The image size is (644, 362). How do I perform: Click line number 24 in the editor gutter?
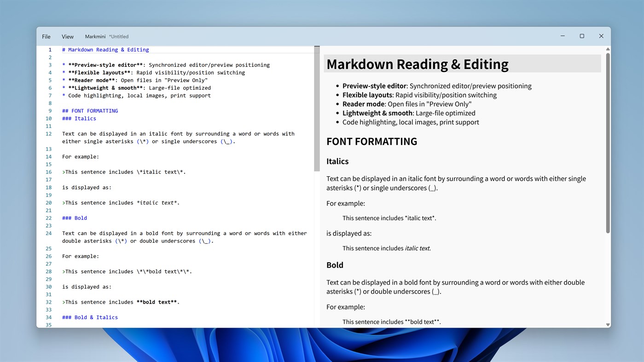(48, 233)
